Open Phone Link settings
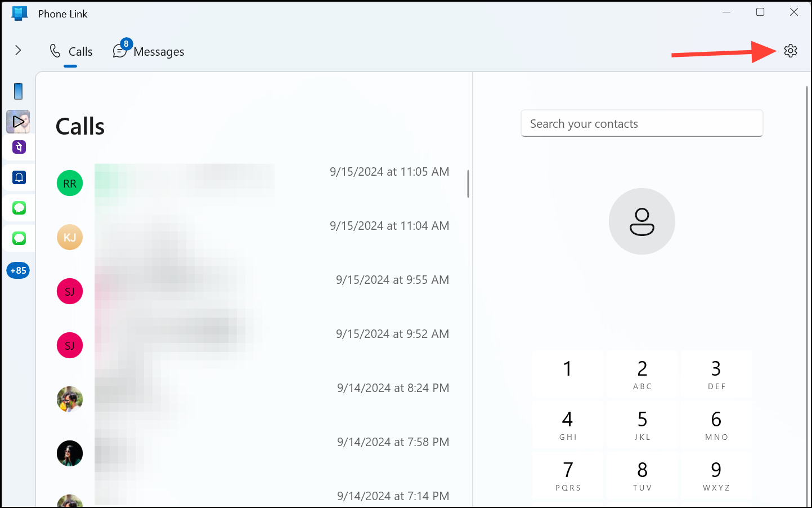 791,51
